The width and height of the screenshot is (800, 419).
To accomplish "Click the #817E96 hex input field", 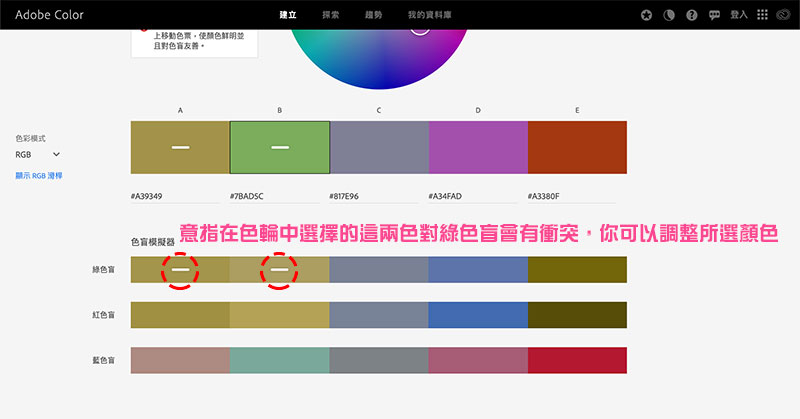I will [x=377, y=196].
